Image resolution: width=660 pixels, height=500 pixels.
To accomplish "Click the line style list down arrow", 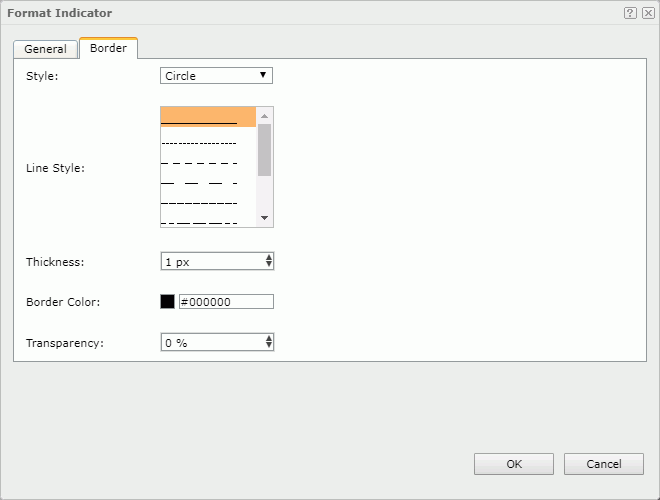I will tap(264, 218).
